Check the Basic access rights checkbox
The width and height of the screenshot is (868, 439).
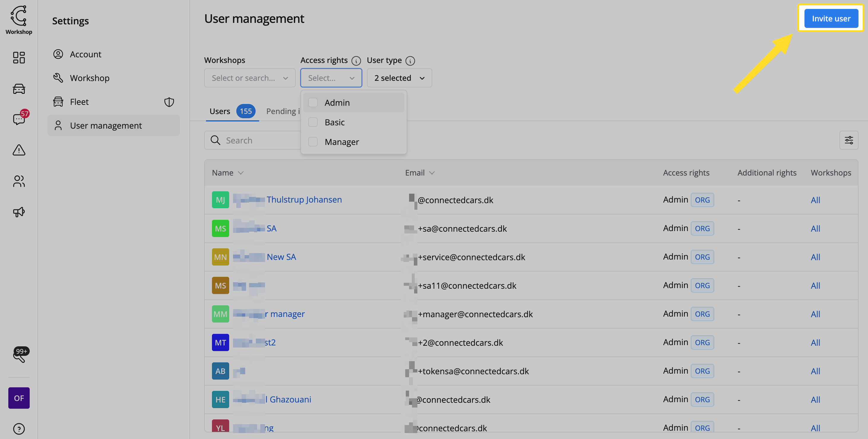coord(313,122)
